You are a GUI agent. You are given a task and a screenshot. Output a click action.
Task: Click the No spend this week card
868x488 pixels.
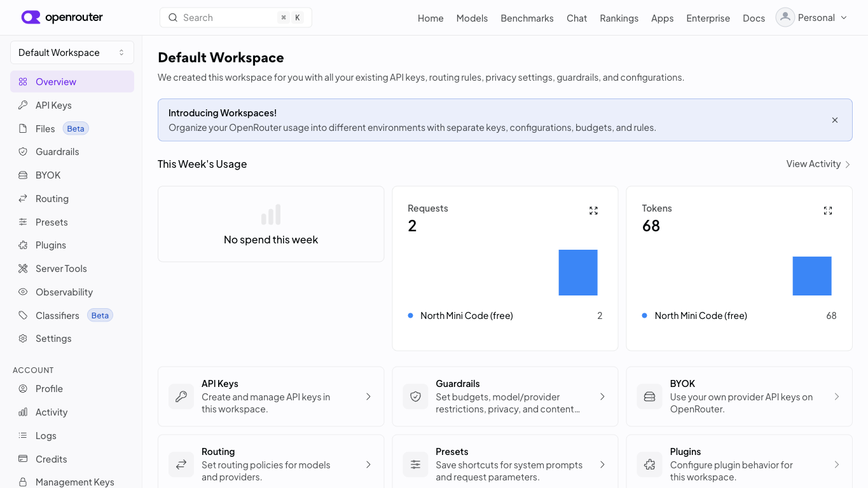point(271,224)
